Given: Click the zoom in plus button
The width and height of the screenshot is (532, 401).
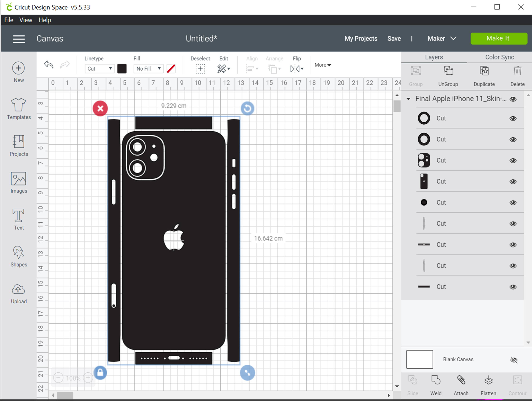Looking at the screenshot, I should (88, 378).
